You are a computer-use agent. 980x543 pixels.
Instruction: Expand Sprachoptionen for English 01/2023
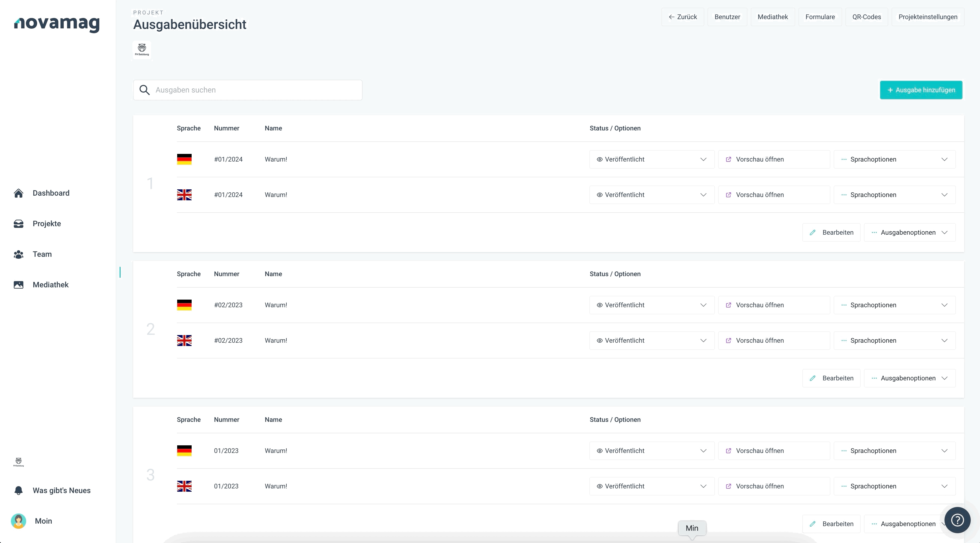895,486
